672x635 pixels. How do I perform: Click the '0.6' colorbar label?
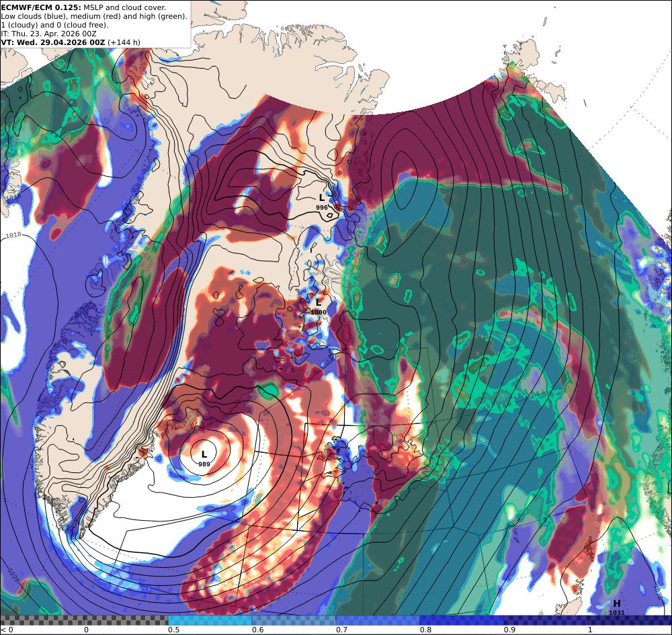[257, 630]
